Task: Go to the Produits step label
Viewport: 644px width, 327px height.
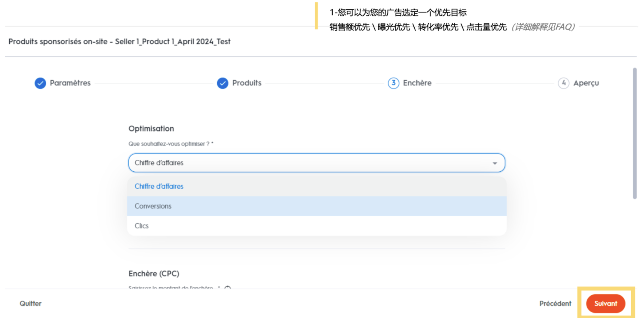Action: (247, 83)
